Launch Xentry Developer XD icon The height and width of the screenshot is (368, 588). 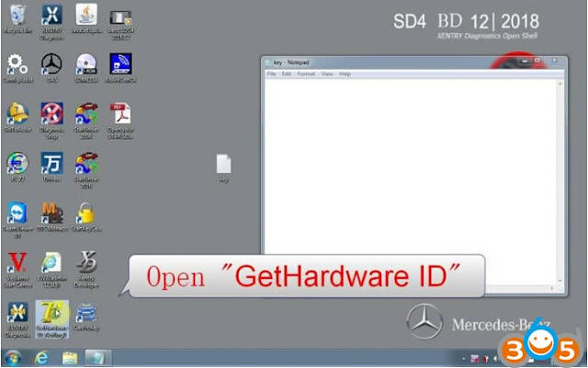pyautogui.click(x=86, y=270)
